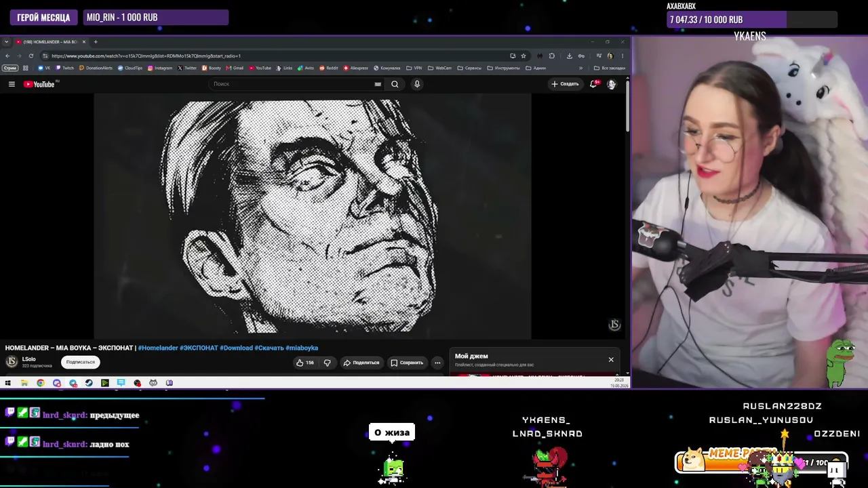868x488 pixels.
Task: Open a new browser tab
Action: (x=96, y=42)
